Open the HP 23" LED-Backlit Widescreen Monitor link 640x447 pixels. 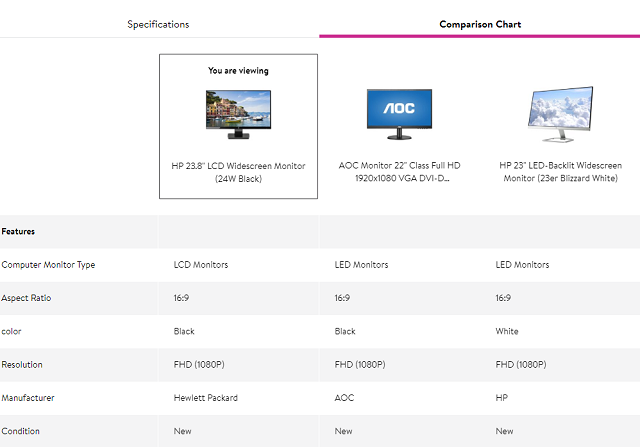pyautogui.click(x=560, y=172)
